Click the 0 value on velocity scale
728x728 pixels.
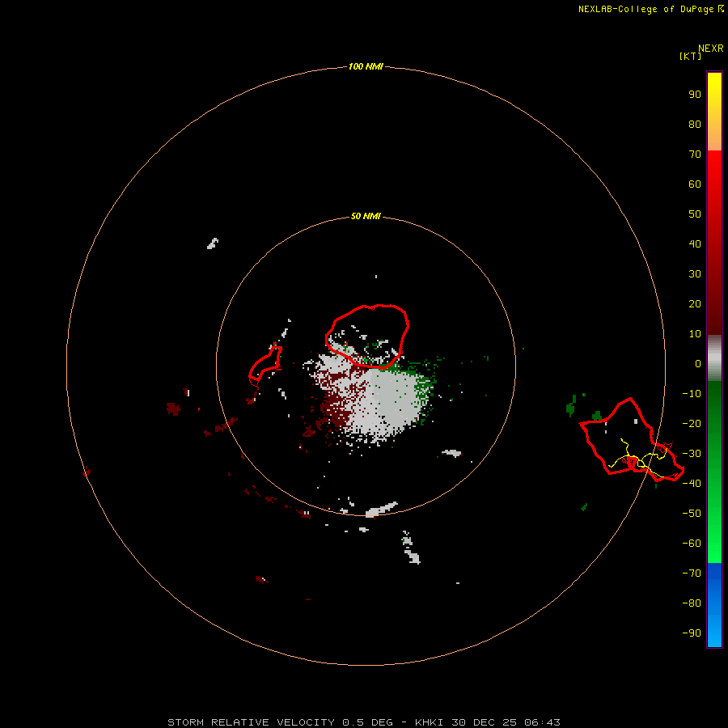coord(698,363)
